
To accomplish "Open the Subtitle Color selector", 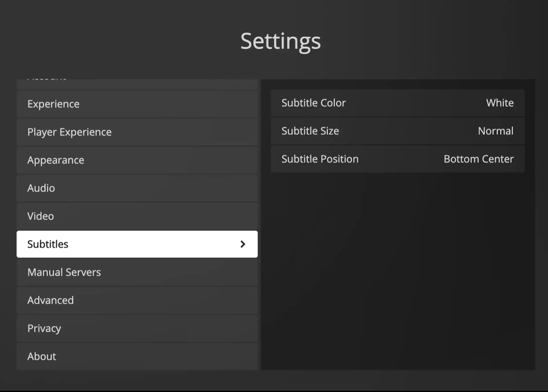I will pyautogui.click(x=397, y=103).
